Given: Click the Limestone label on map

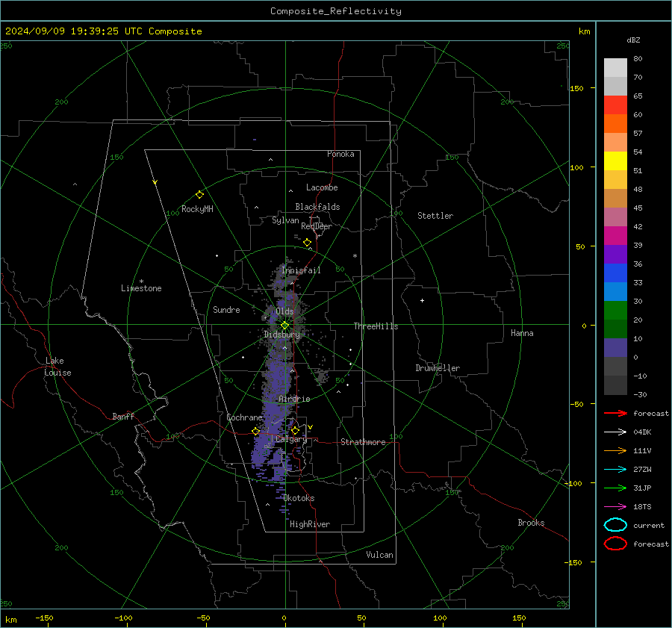Looking at the screenshot, I should (141, 288).
